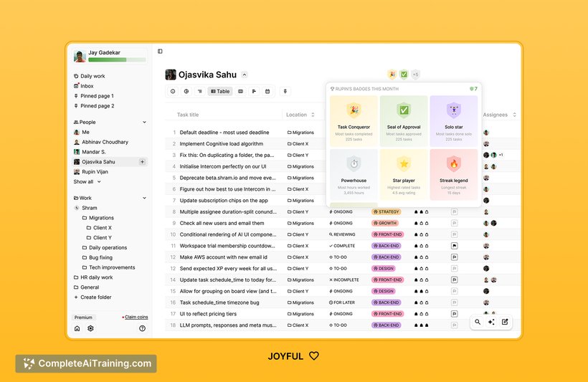Open the +5 more badges shield
This screenshot has width=588, height=382.
click(415, 75)
